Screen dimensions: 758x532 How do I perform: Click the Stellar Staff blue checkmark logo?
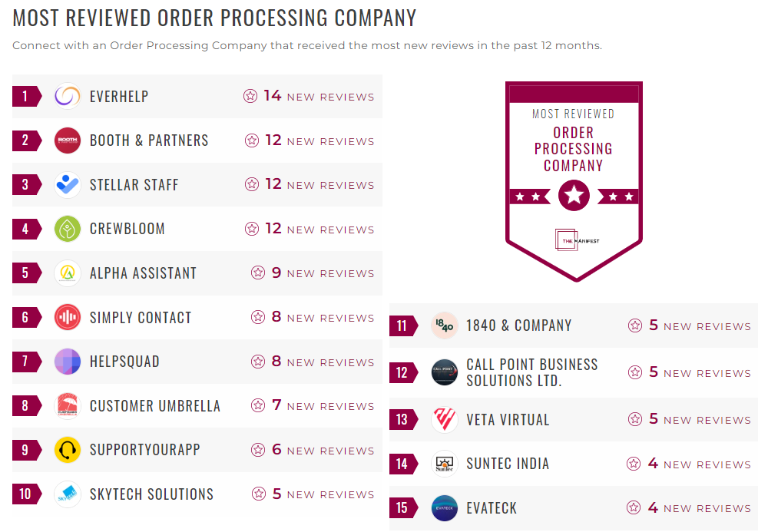(x=68, y=185)
